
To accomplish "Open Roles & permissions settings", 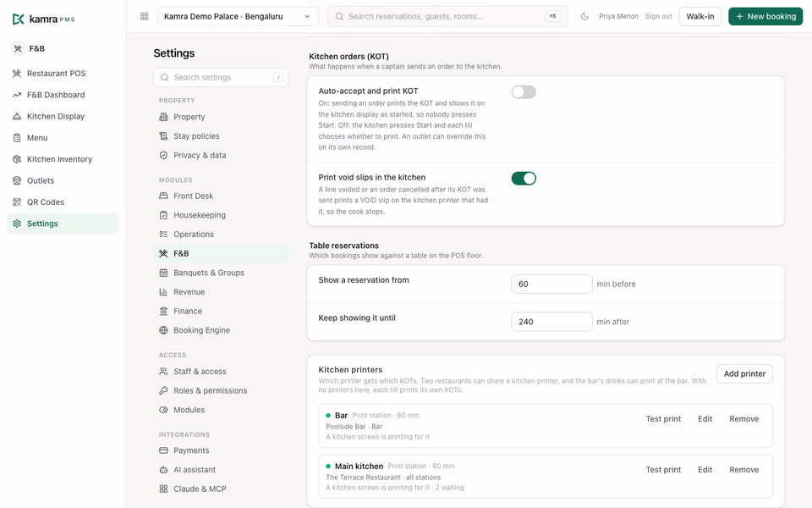I will (x=221, y=391).
